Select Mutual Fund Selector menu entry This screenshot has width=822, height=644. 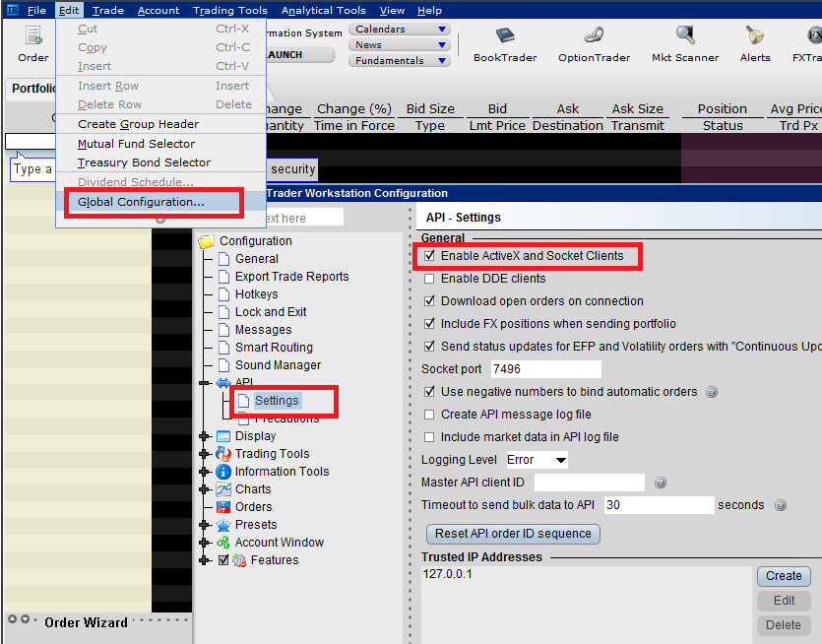(x=160, y=144)
